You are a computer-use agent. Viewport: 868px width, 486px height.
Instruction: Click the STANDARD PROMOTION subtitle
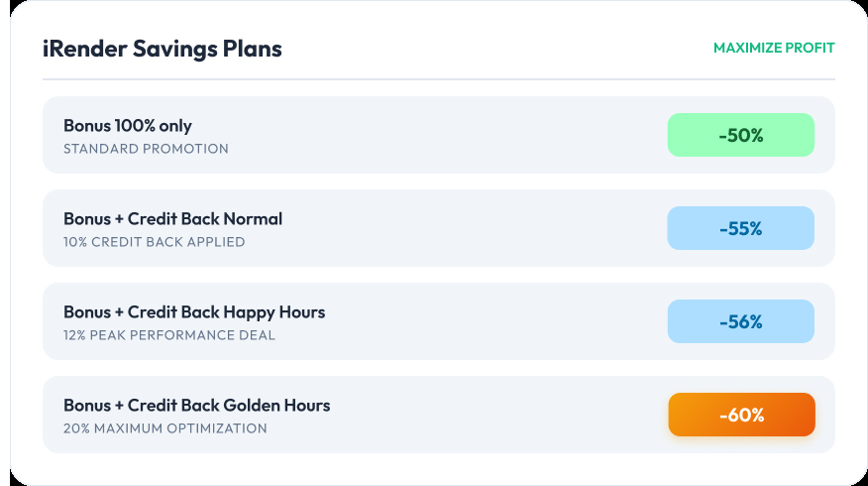[146, 149]
